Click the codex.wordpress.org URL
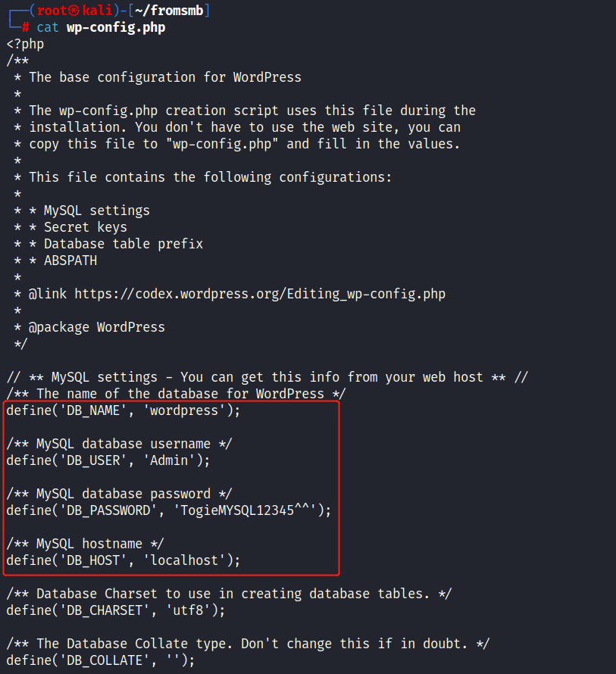The height and width of the screenshot is (674, 616). click(x=259, y=294)
